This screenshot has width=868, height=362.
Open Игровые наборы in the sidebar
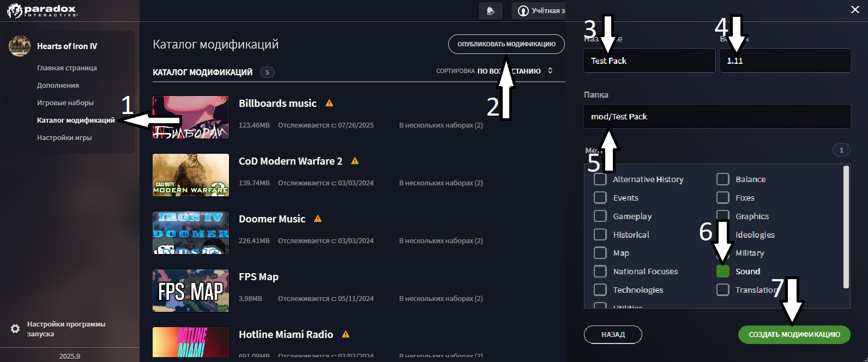point(65,103)
